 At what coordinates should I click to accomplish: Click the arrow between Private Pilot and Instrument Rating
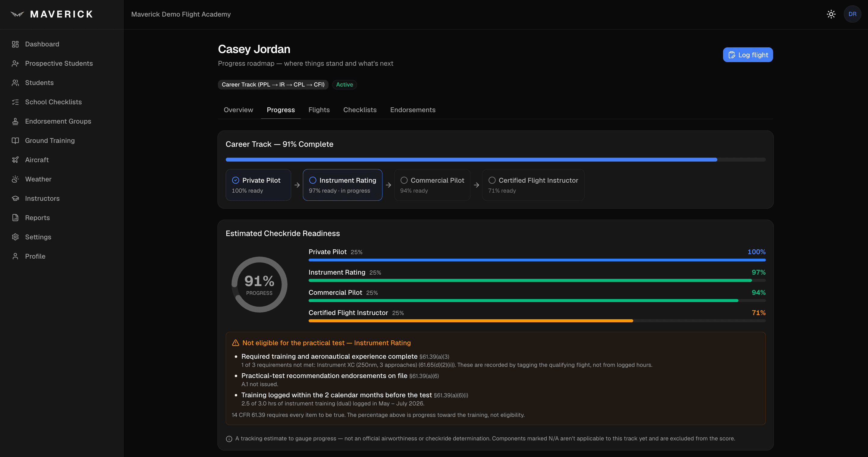[x=297, y=185]
